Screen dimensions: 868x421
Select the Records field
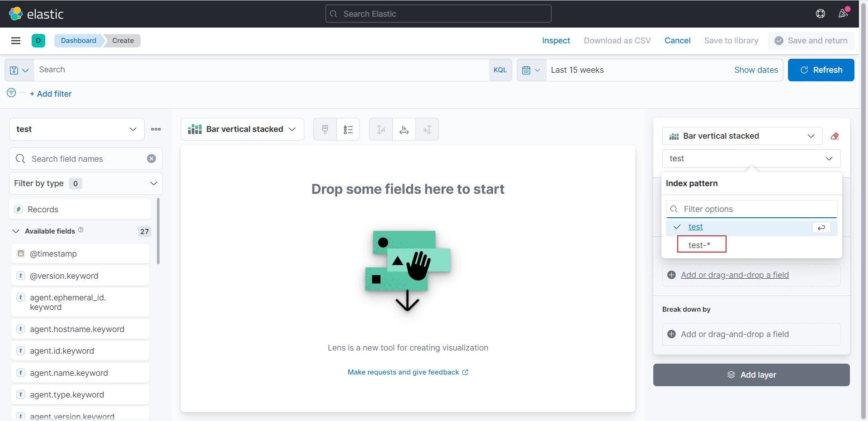pyautogui.click(x=80, y=209)
